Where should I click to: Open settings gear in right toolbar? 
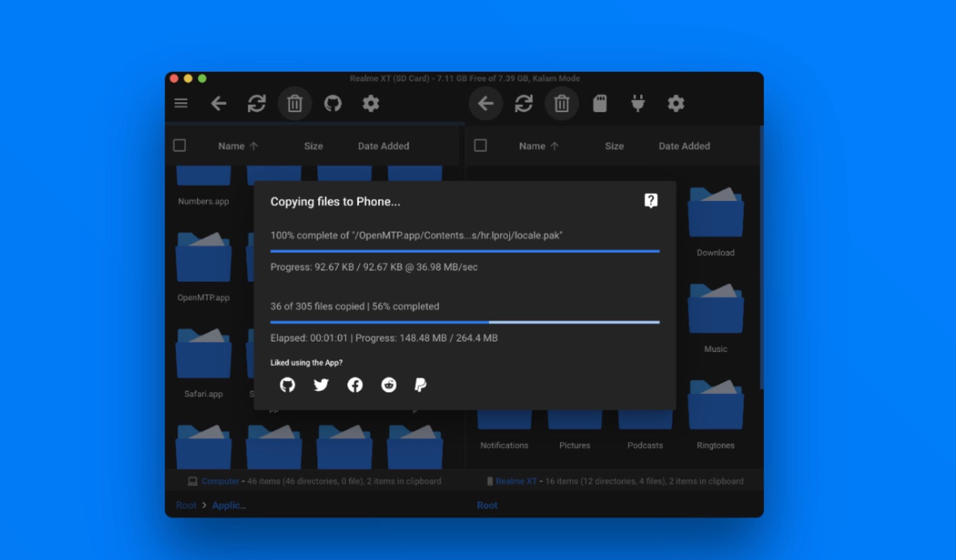click(x=676, y=103)
